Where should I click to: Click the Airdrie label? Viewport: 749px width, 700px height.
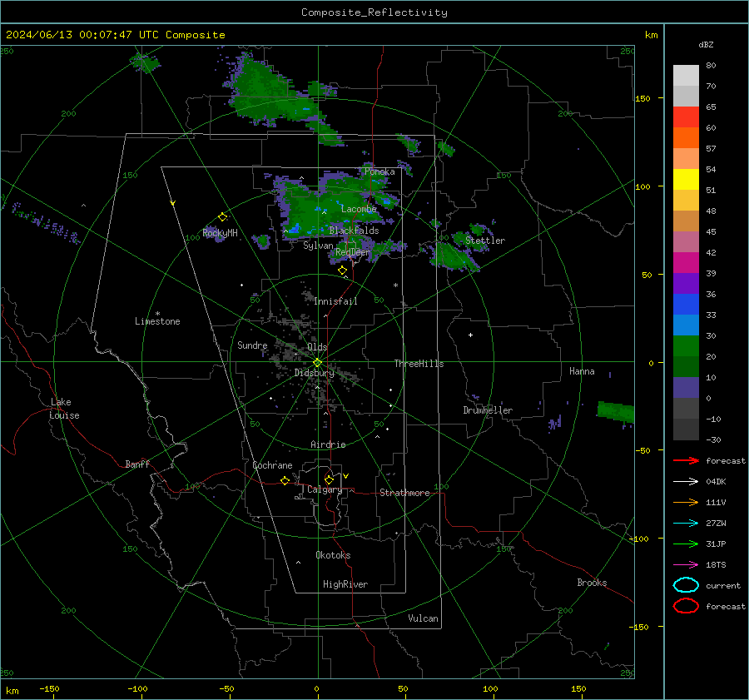pos(328,444)
